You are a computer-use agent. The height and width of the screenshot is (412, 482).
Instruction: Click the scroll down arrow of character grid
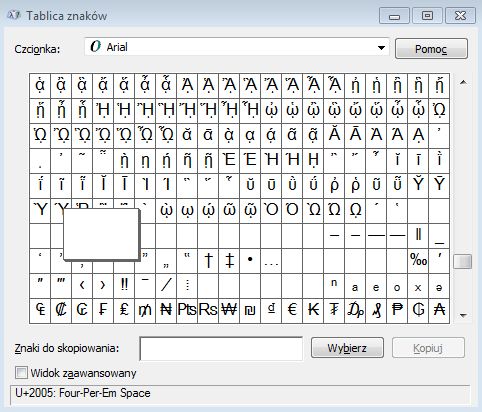(x=463, y=315)
